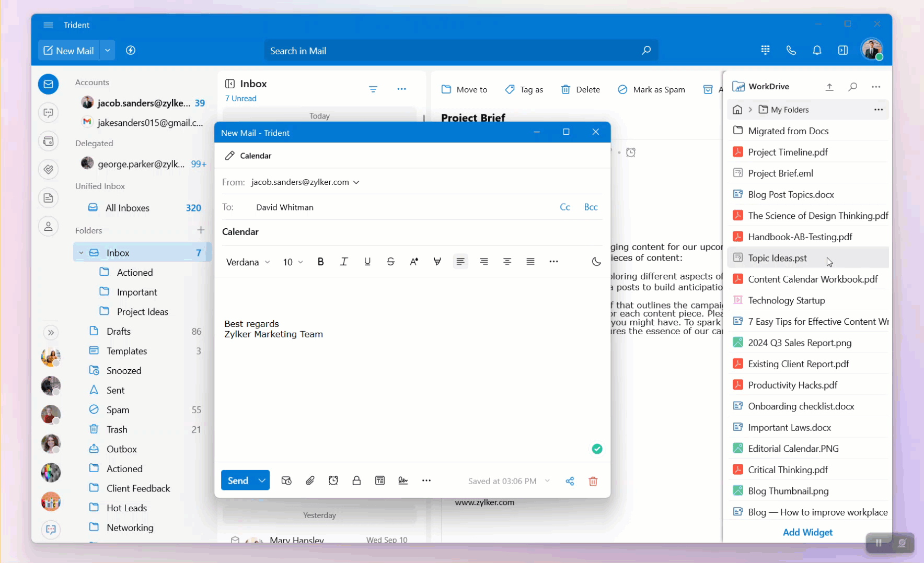Click the inbox filter icon
924x563 pixels.
tap(373, 89)
